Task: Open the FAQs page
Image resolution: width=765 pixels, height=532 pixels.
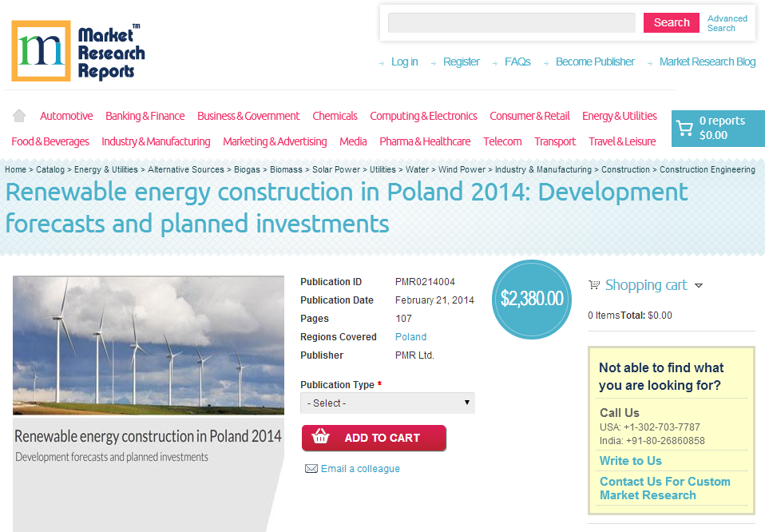Action: tap(517, 62)
